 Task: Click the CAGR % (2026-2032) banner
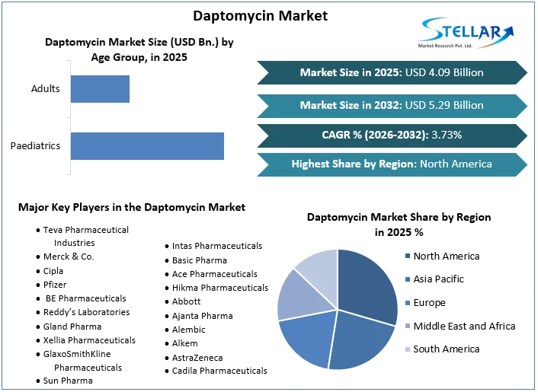(x=392, y=135)
